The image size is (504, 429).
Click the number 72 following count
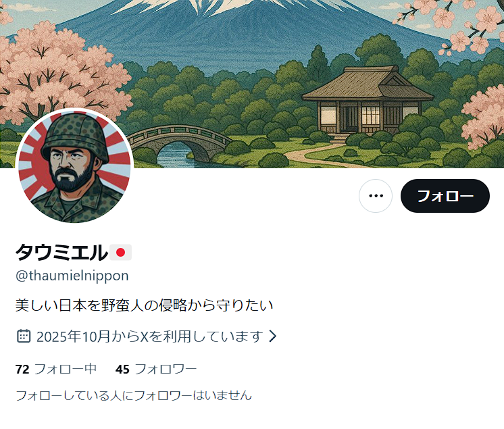[x=22, y=370]
